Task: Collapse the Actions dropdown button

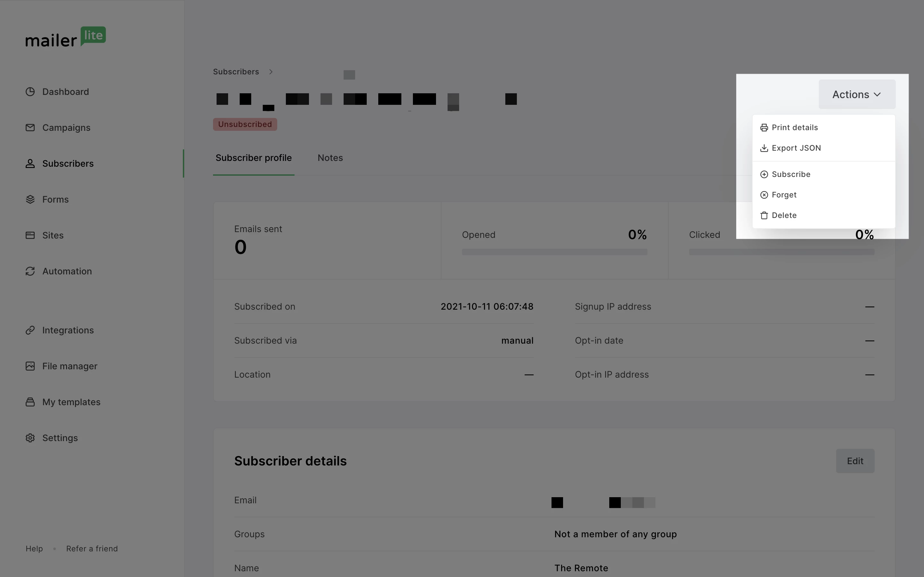Action: [857, 94]
